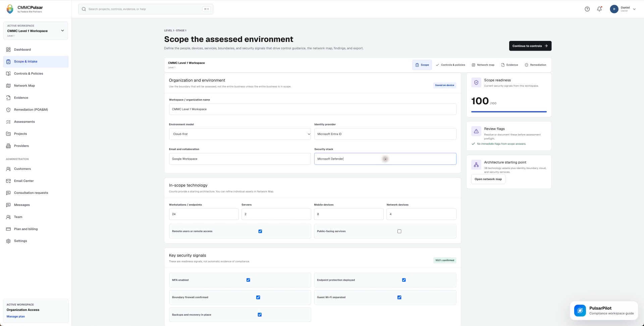Toggle the MFA enabled checkbox
Image resolution: width=644 pixels, height=326 pixels.
coord(248,280)
